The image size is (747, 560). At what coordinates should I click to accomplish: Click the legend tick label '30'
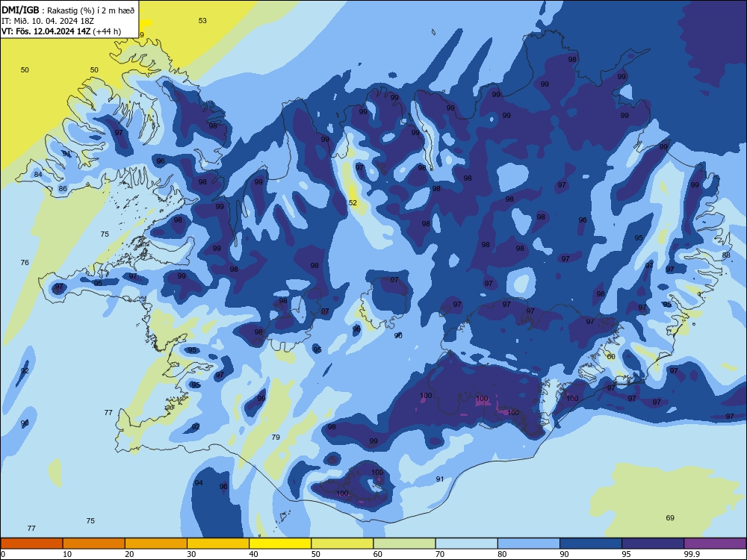pos(191,554)
